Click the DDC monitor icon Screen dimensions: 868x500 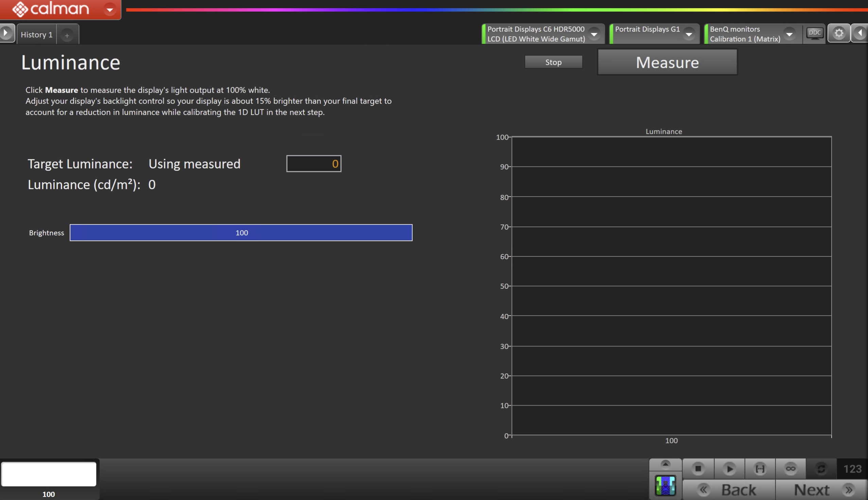point(814,33)
